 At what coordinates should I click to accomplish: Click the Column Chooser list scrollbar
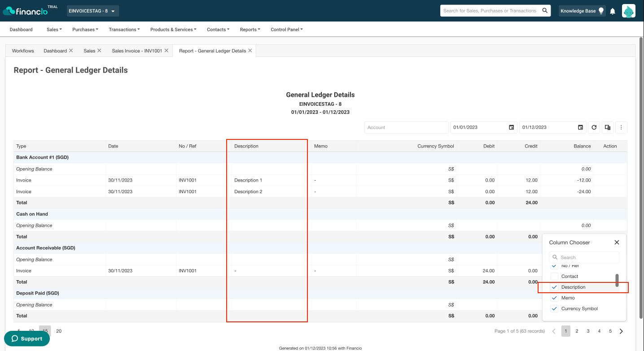pos(617,280)
